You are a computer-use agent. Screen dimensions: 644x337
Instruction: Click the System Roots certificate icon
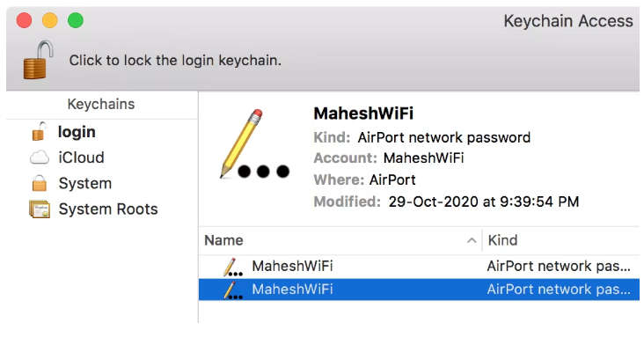[x=40, y=209]
